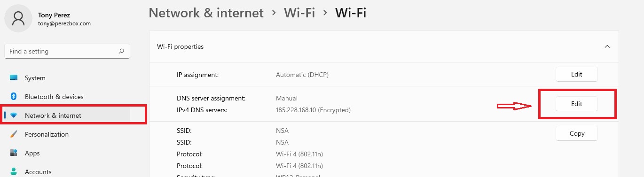Click the Apps icon in sidebar
The height and width of the screenshot is (177, 644).
click(x=14, y=153)
